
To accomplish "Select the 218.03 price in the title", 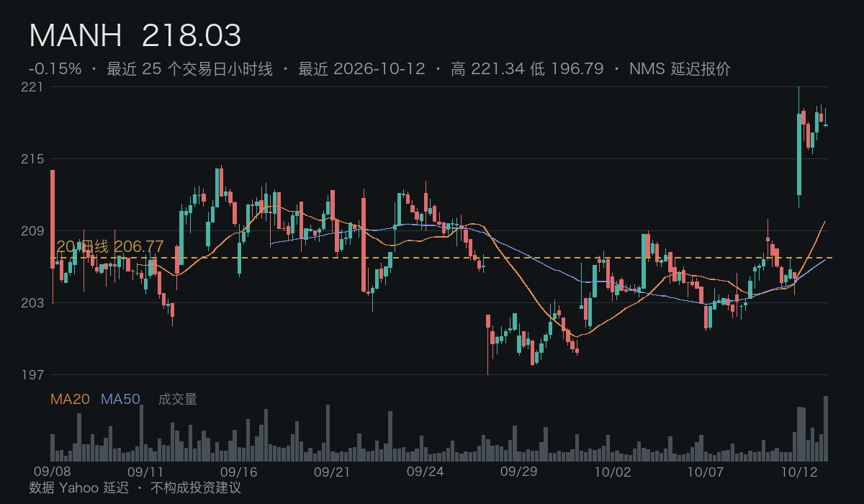I will (x=192, y=35).
